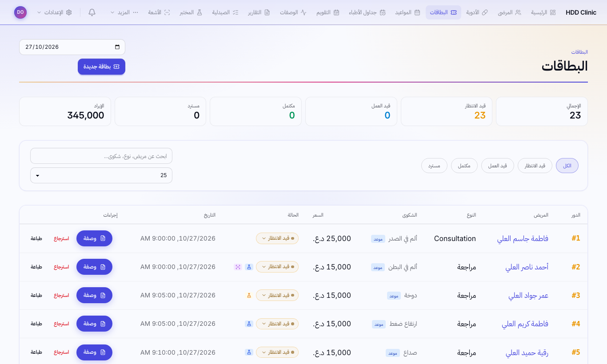Screen dimensions: 607x364
Task: Click the home grid icon beside الرئيسية
Action: (x=553, y=12)
